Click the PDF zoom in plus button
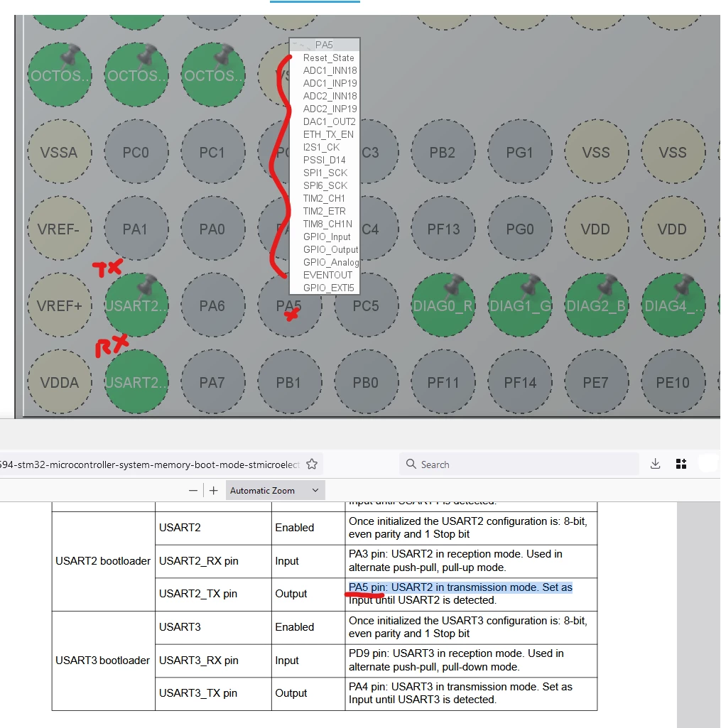The width and height of the screenshot is (721, 728). [214, 490]
